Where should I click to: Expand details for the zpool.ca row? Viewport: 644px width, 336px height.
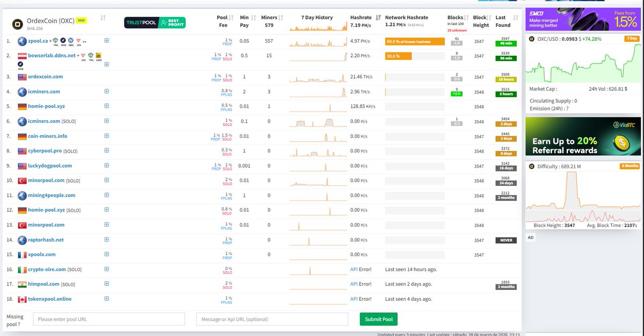(106, 41)
